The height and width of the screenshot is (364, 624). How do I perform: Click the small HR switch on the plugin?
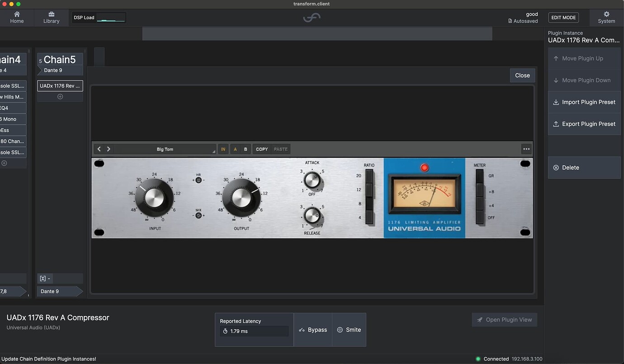pyautogui.click(x=198, y=180)
